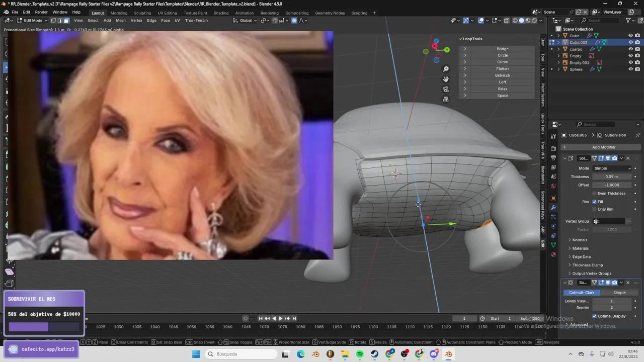Open the Mesh menu

pos(121,21)
